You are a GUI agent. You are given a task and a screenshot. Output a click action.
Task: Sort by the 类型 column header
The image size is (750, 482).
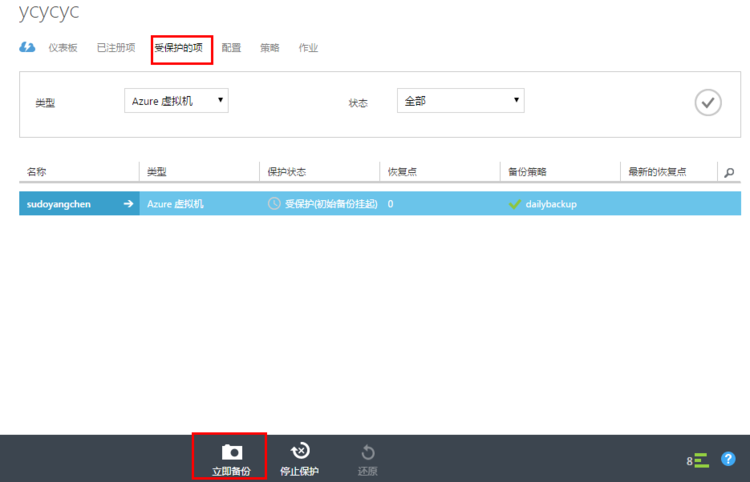[157, 172]
